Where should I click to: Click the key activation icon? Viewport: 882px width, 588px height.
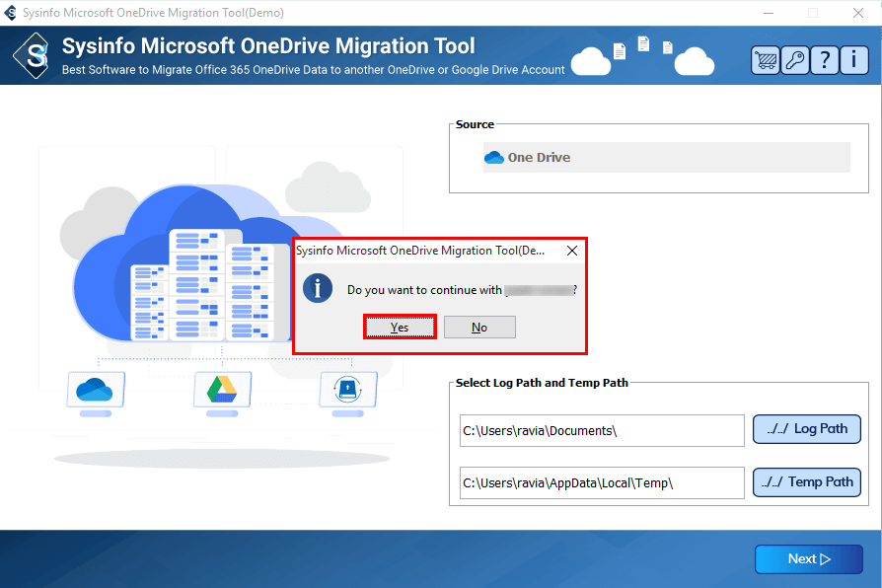(x=795, y=60)
